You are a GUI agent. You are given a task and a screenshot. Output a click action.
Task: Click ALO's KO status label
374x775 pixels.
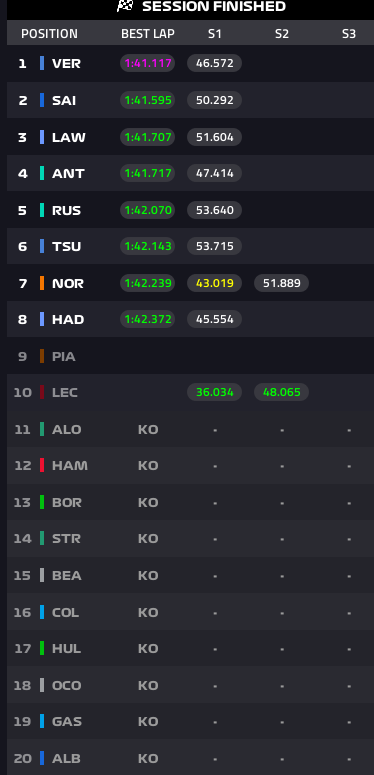click(148, 429)
